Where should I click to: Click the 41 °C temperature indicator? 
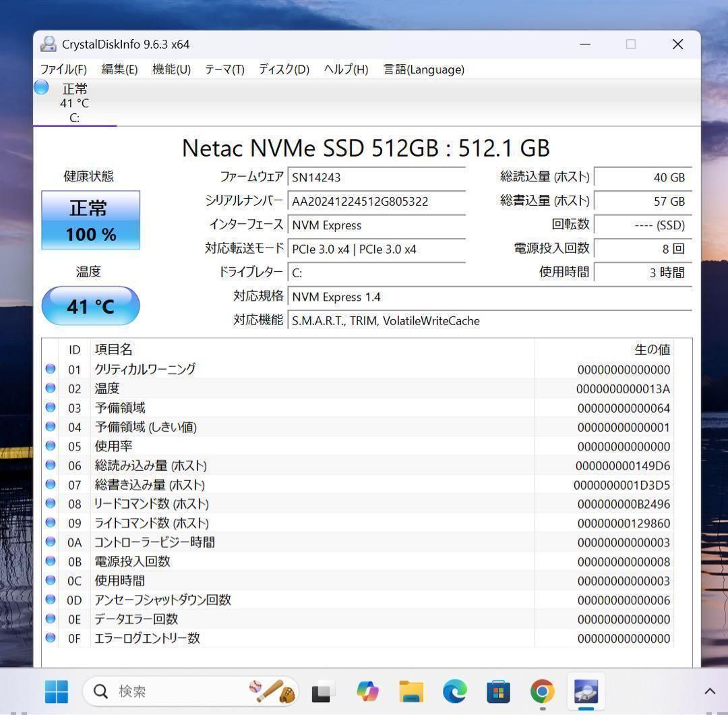click(x=90, y=306)
